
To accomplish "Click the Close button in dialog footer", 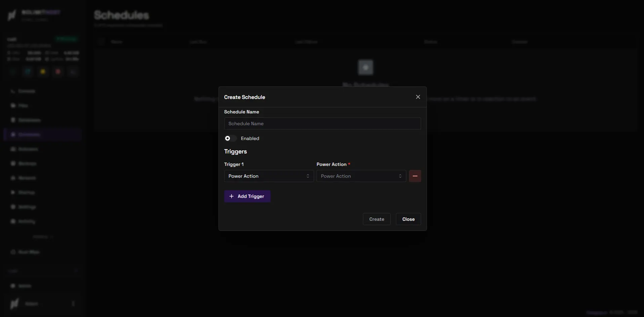I will tap(408, 219).
